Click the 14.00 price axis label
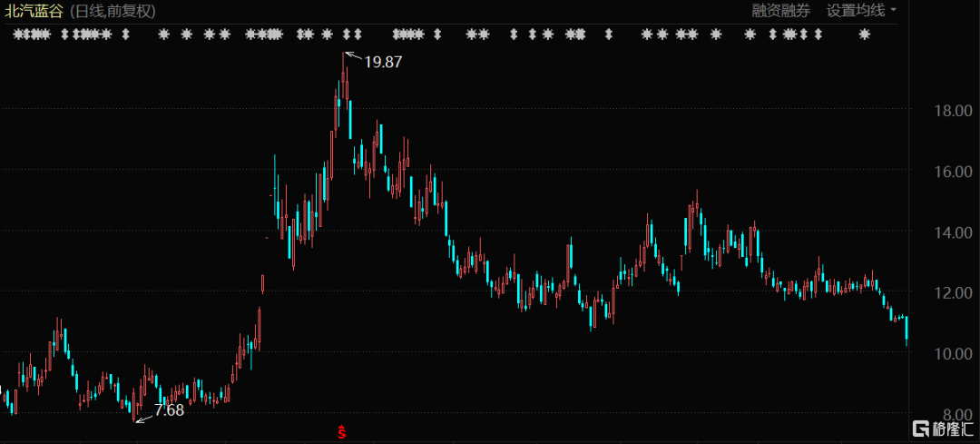This screenshot has height=444, width=980. 951,232
